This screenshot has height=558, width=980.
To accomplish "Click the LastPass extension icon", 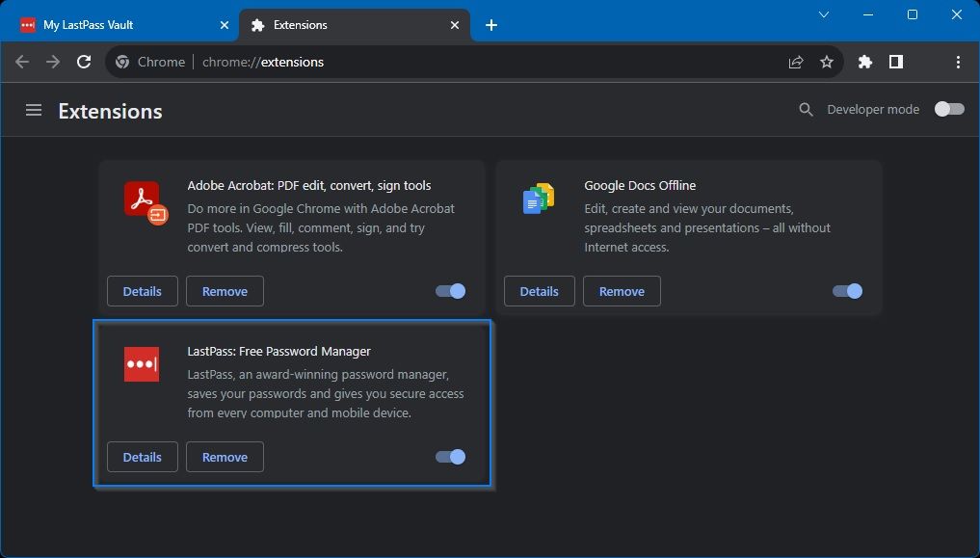I will tap(141, 364).
